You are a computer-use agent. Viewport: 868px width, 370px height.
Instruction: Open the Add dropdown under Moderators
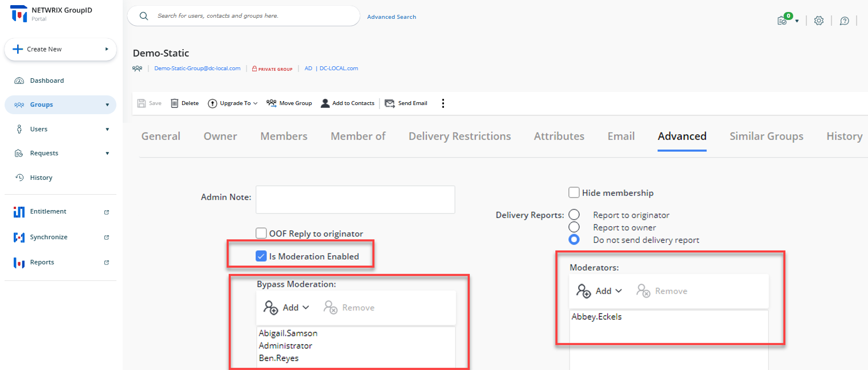tap(599, 291)
